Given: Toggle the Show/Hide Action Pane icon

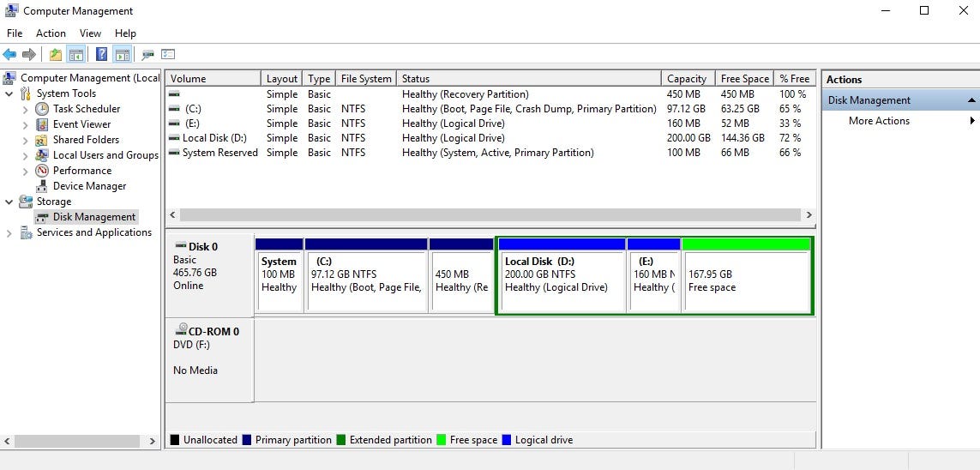Looking at the screenshot, I should [x=122, y=54].
